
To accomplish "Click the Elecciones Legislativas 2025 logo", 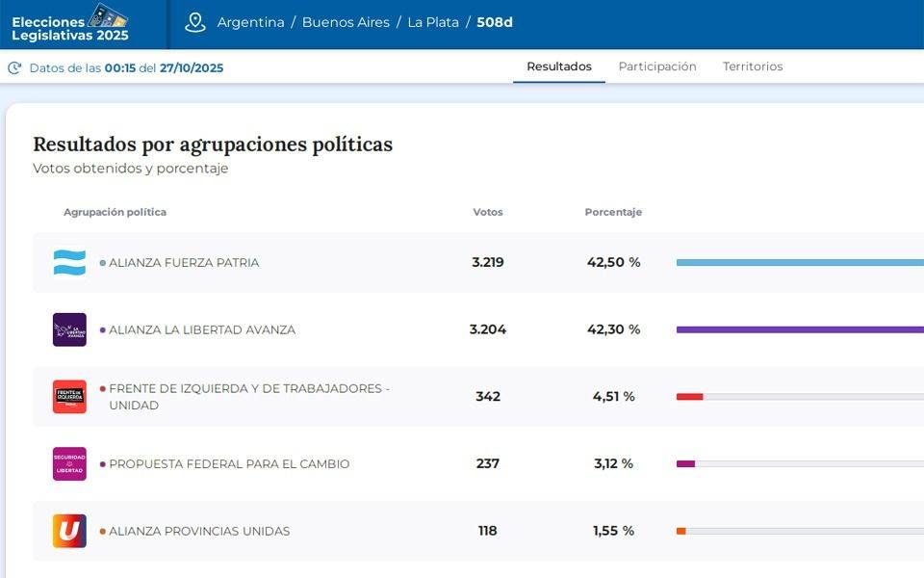I will 70,23.
